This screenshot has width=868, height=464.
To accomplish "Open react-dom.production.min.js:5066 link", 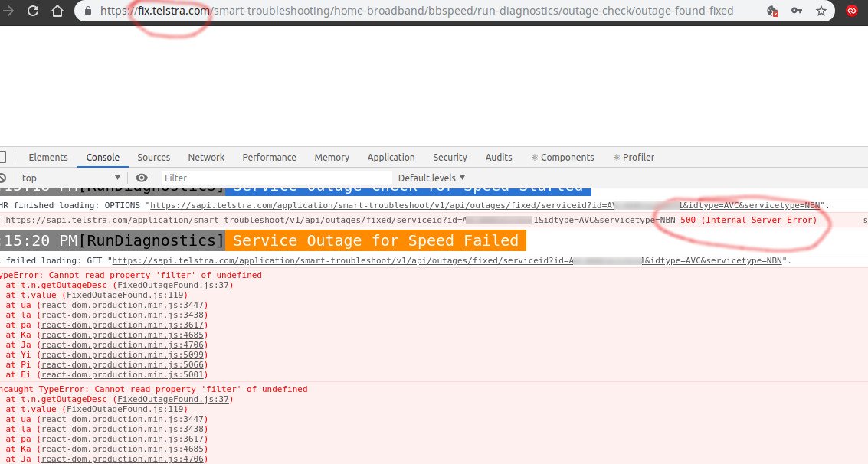I will point(123,364).
